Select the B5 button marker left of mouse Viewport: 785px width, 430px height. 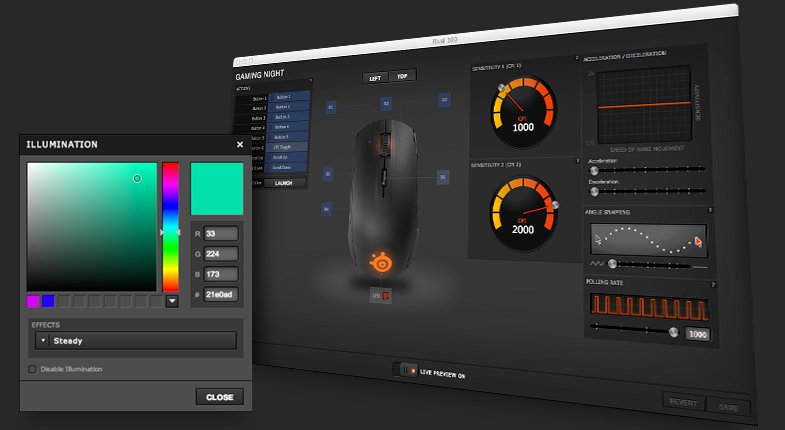point(328,174)
